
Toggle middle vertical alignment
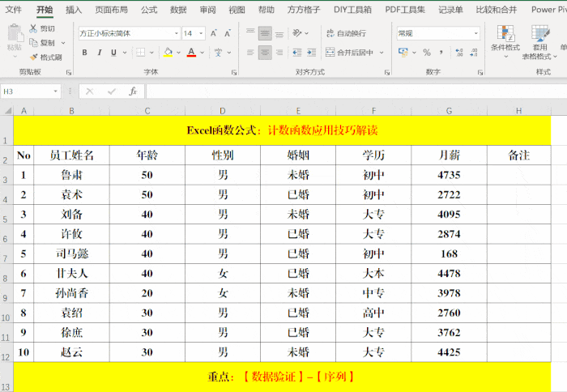pyautogui.click(x=265, y=33)
